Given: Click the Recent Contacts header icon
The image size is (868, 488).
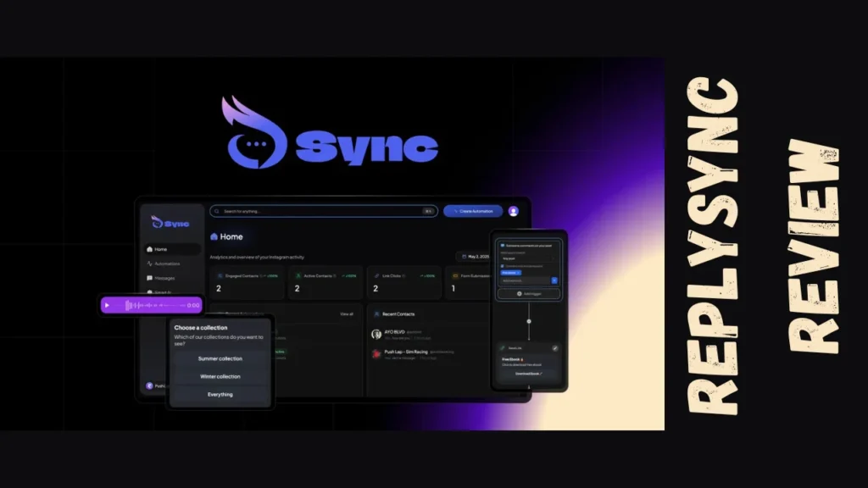Looking at the screenshot, I should click(x=376, y=313).
